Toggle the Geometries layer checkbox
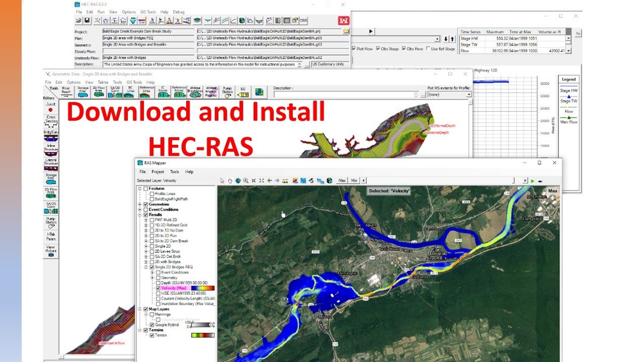This screenshot has width=644, height=362. (146, 204)
